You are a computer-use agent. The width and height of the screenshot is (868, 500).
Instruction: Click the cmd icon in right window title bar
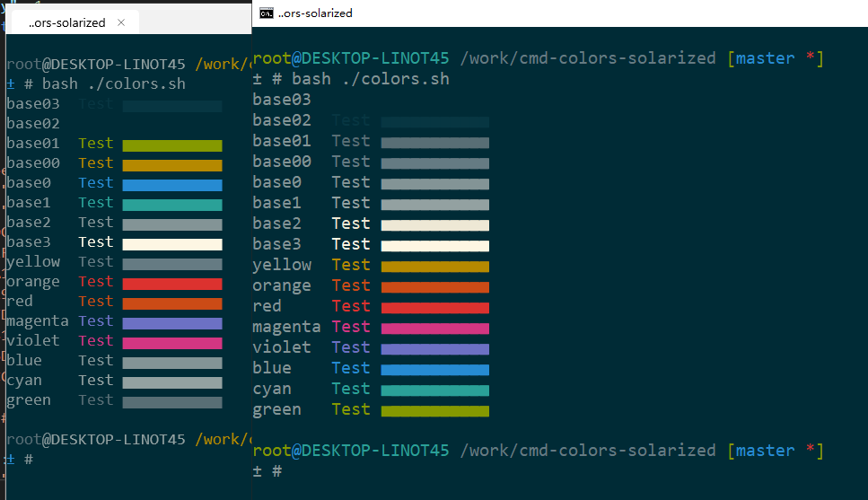267,13
